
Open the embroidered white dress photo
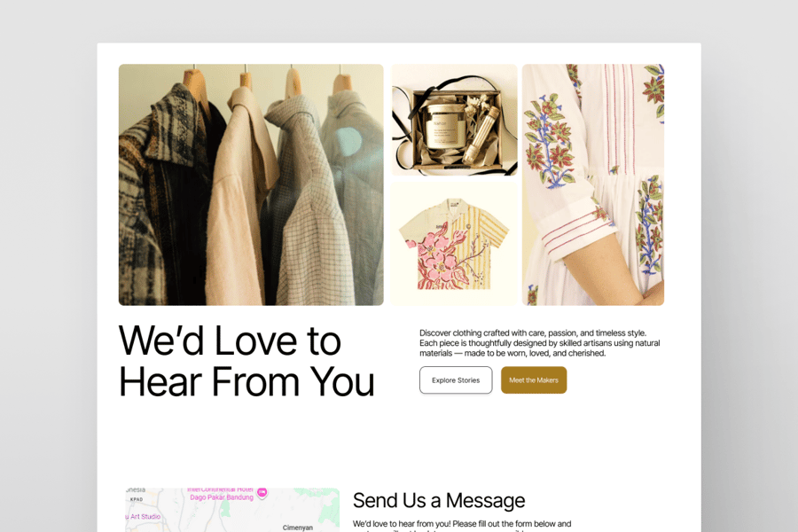tap(593, 184)
